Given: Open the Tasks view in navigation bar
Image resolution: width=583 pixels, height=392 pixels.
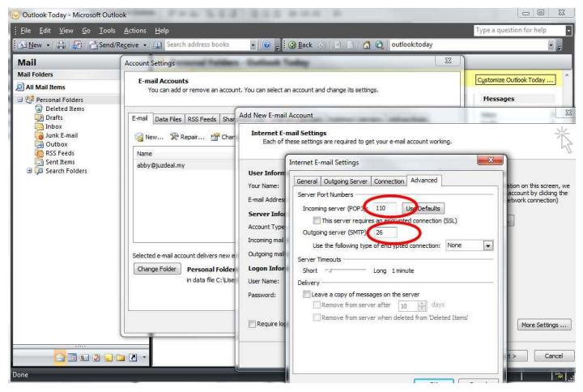Looking at the screenshot, I should 96,358.
